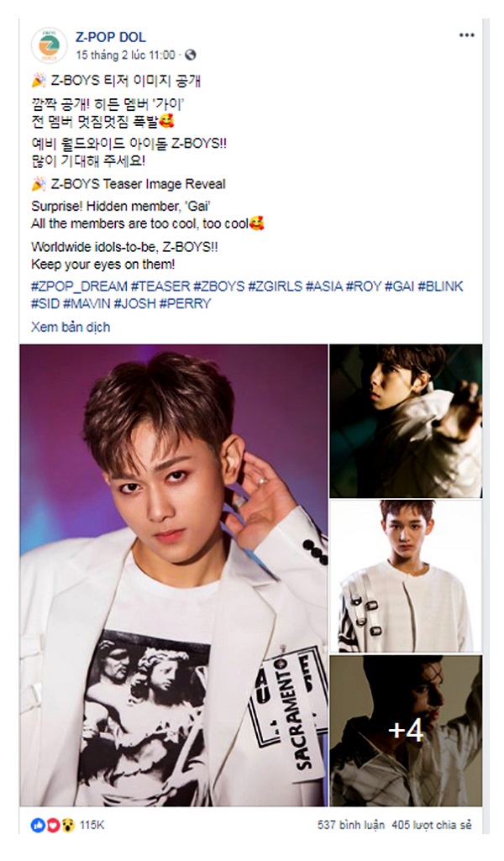Open the Z-POP DOL page name link

tap(111, 37)
